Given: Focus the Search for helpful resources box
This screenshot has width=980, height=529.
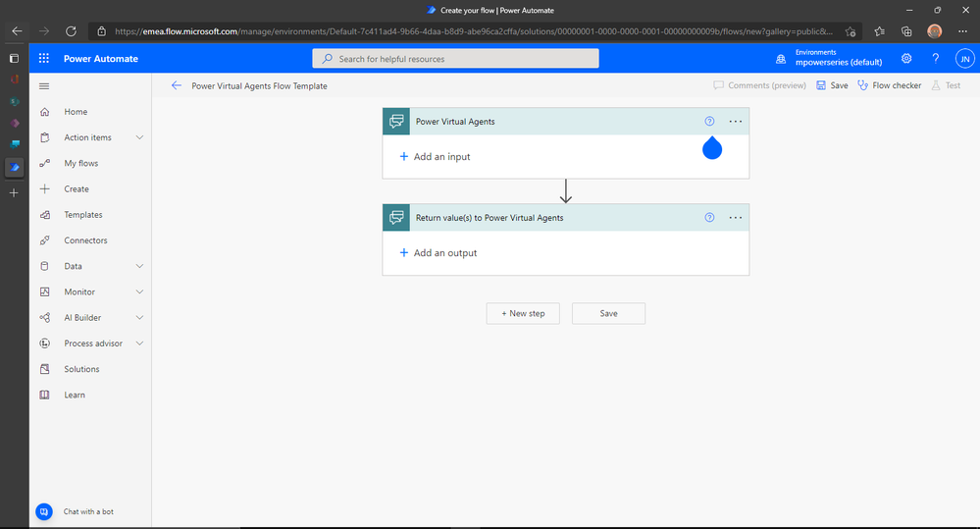Looking at the screenshot, I should (x=455, y=58).
